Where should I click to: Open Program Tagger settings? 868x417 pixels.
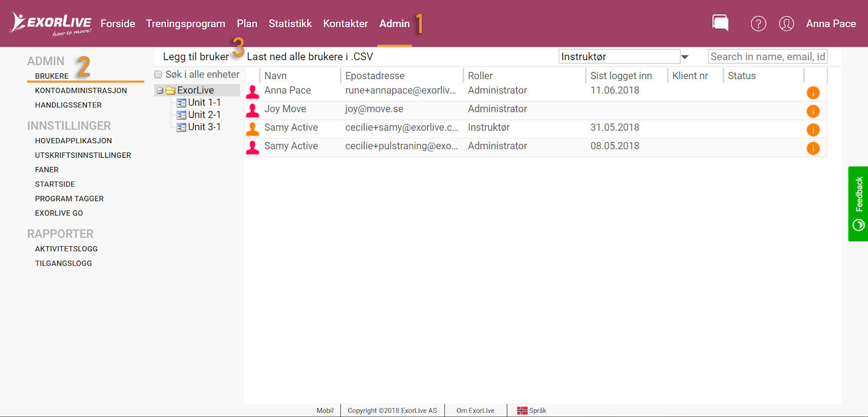tap(69, 198)
